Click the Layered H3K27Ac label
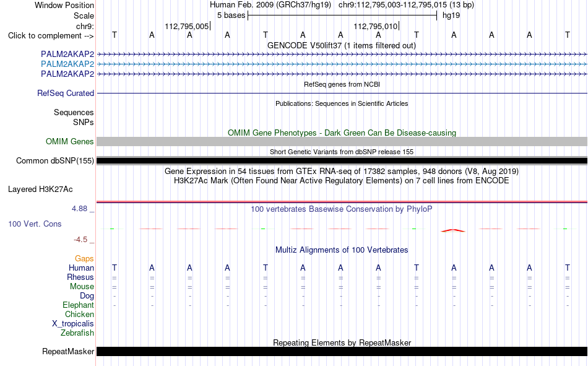Image resolution: width=588 pixels, height=366 pixels. [x=40, y=190]
